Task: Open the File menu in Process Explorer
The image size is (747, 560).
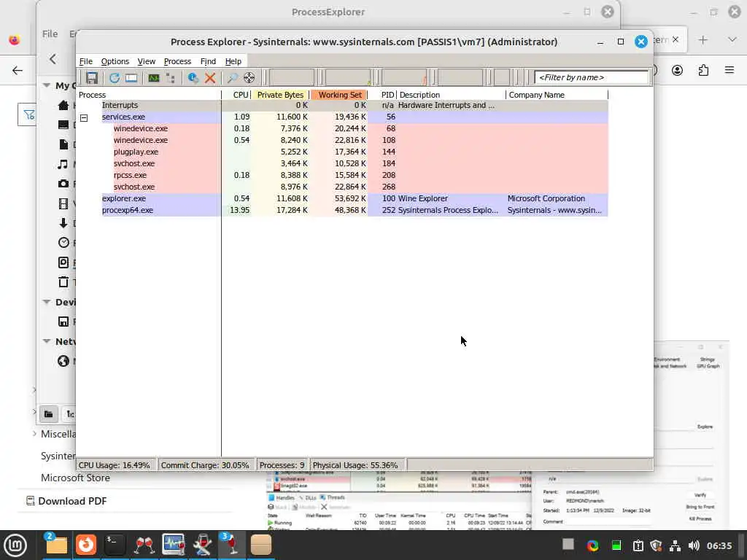Action: [x=86, y=61]
